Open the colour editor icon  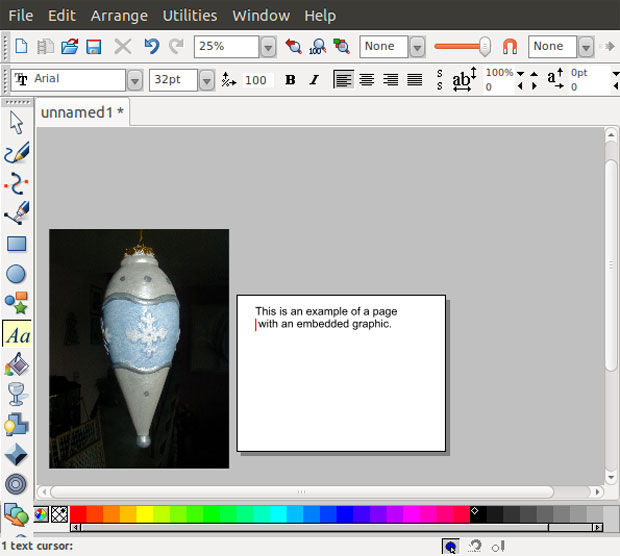pos(41,514)
